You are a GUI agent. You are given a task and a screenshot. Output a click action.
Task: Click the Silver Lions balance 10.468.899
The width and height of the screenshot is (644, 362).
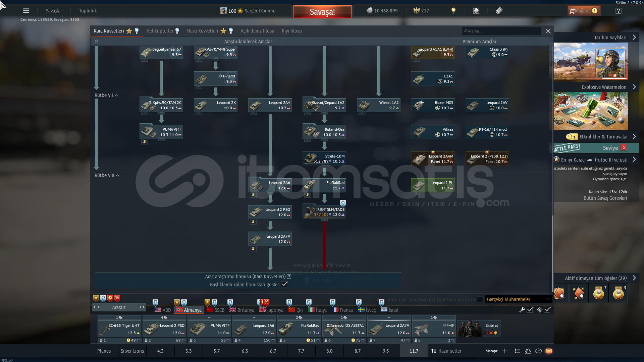click(x=382, y=11)
